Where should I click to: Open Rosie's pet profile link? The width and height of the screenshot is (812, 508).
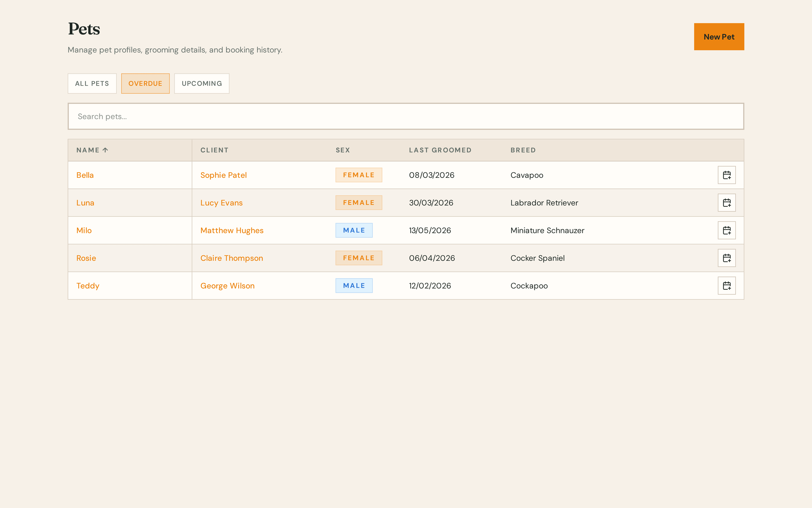click(86, 258)
